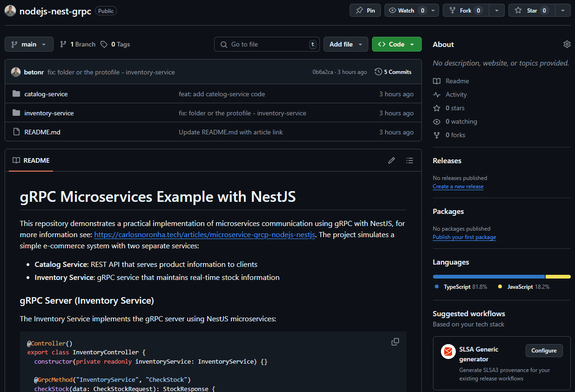This screenshot has width=575, height=392.
Task: Click the pulse icon beside Activity
Action: click(437, 94)
